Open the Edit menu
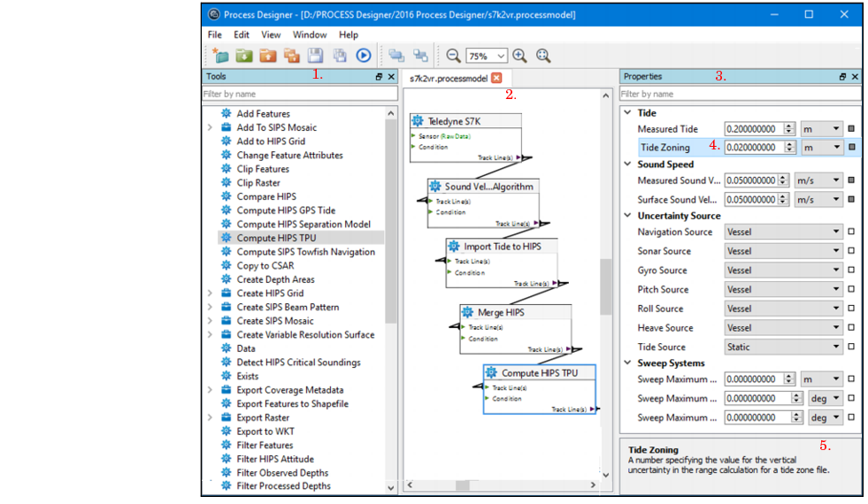 point(242,34)
